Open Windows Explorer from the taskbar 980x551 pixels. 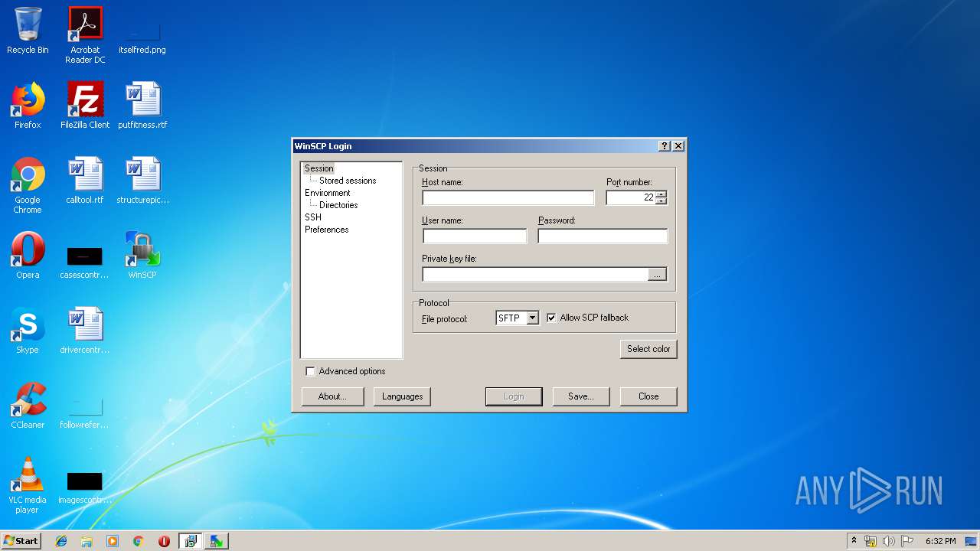tap(87, 541)
